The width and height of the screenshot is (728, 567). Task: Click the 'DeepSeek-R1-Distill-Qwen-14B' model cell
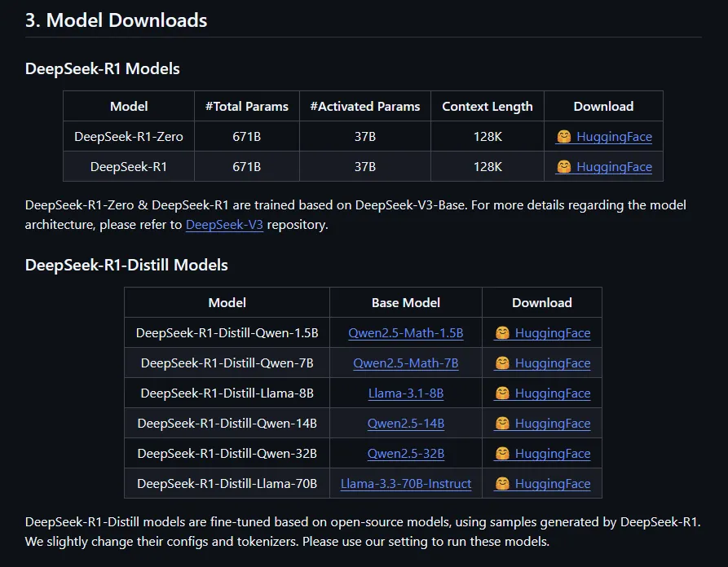pyautogui.click(x=227, y=423)
